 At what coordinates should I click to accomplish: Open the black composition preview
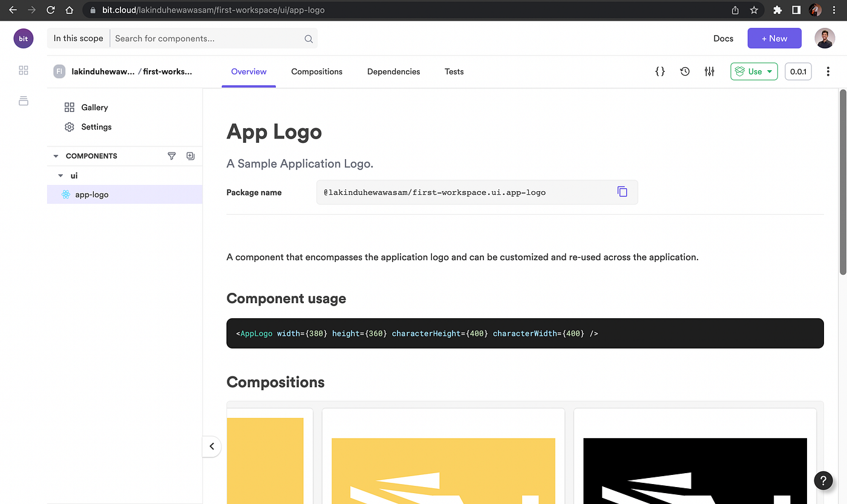click(x=695, y=456)
